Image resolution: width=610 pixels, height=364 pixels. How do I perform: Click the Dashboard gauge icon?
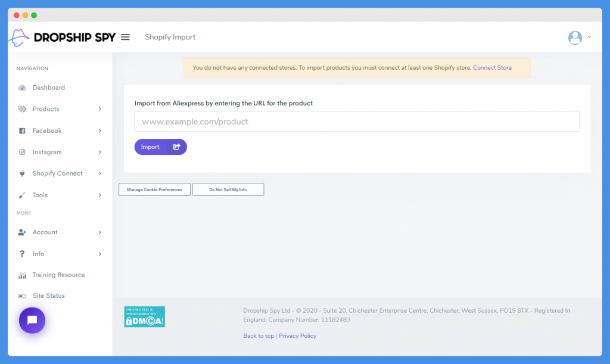[x=22, y=88]
